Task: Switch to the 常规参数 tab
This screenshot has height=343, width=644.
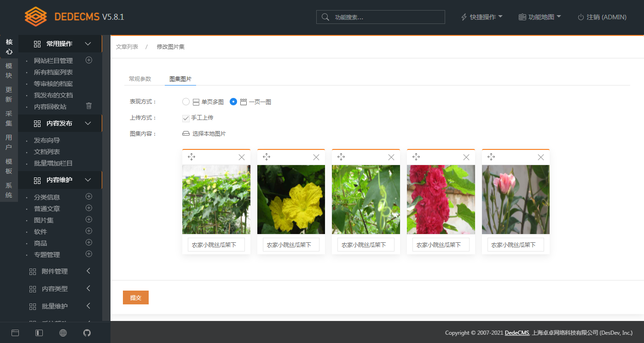Action: (140, 79)
